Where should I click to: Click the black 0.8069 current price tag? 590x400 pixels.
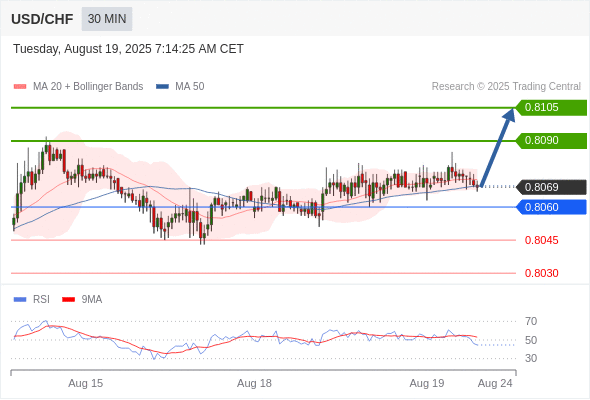click(551, 187)
